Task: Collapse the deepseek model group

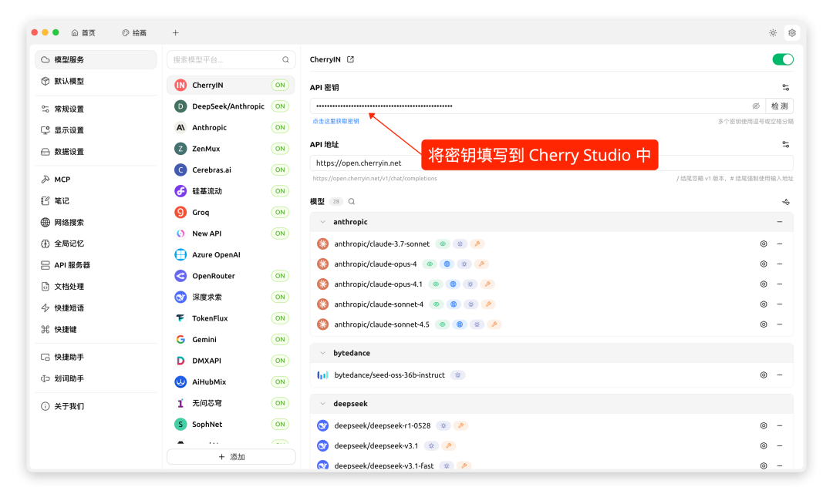Action: click(x=322, y=404)
